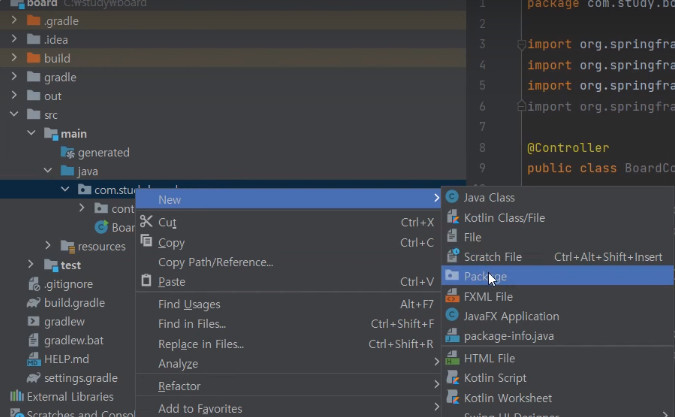675x417 pixels.
Task: Click the HELP.md markdown icon
Action: (x=34, y=359)
